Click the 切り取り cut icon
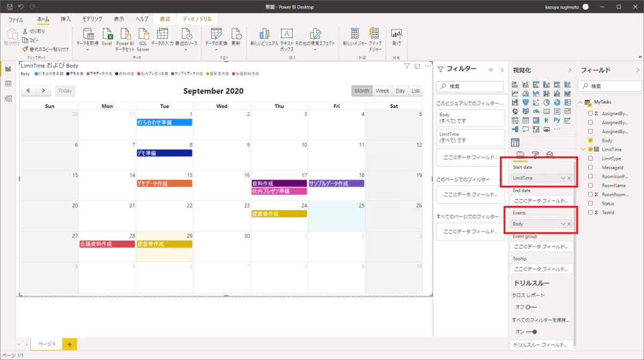This screenshot has width=644, height=360. 25,31
